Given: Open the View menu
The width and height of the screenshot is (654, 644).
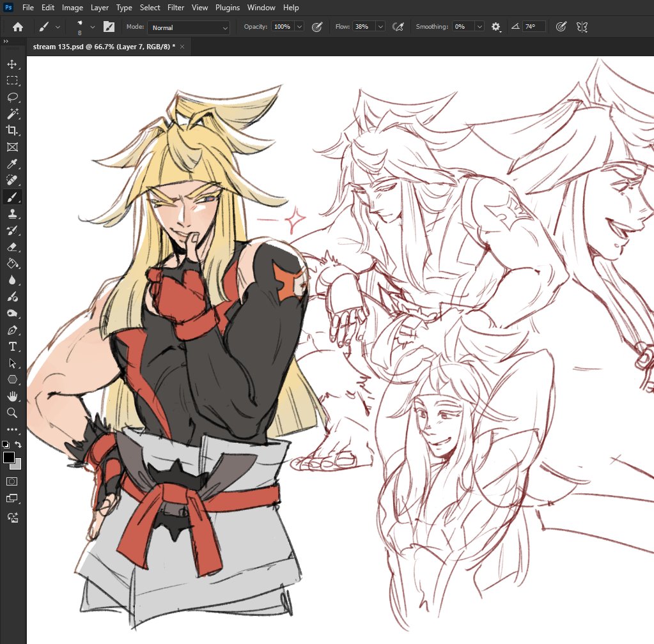Looking at the screenshot, I should pyautogui.click(x=200, y=8).
